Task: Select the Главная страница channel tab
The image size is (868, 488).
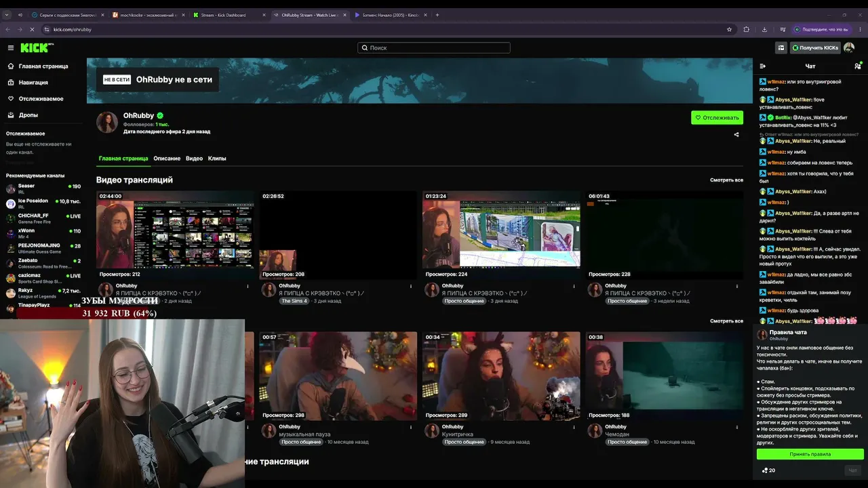Action: tap(123, 159)
